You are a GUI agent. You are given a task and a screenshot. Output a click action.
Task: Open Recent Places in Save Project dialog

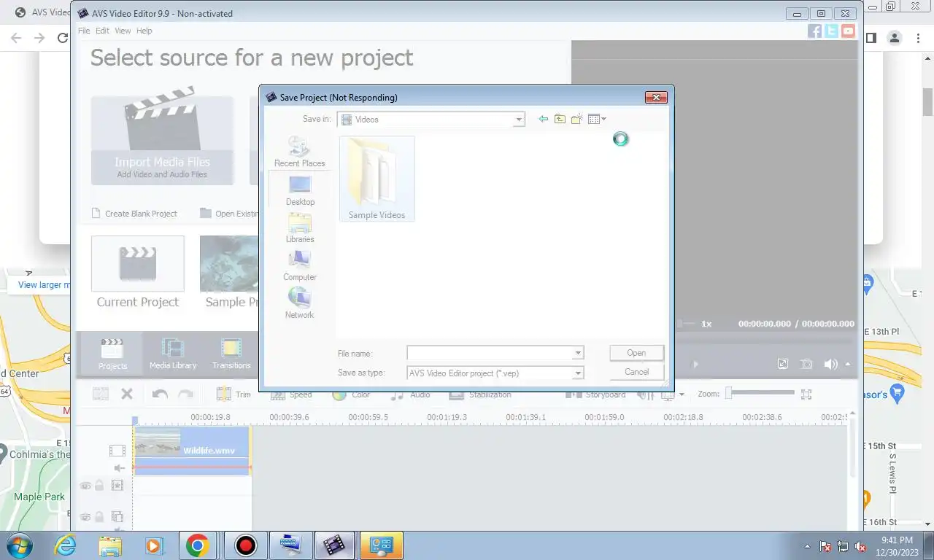coord(299,152)
